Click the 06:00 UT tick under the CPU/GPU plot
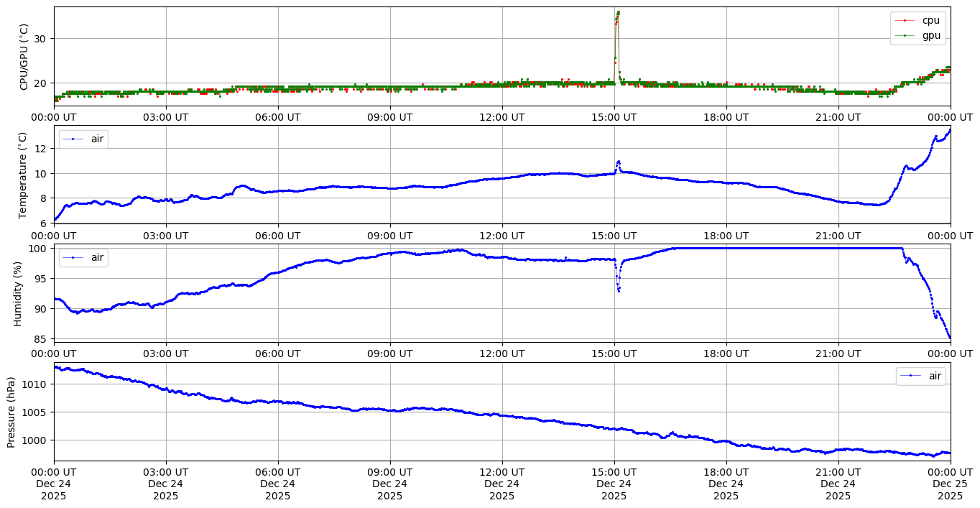Screen dimensions: 980x508 [278, 117]
